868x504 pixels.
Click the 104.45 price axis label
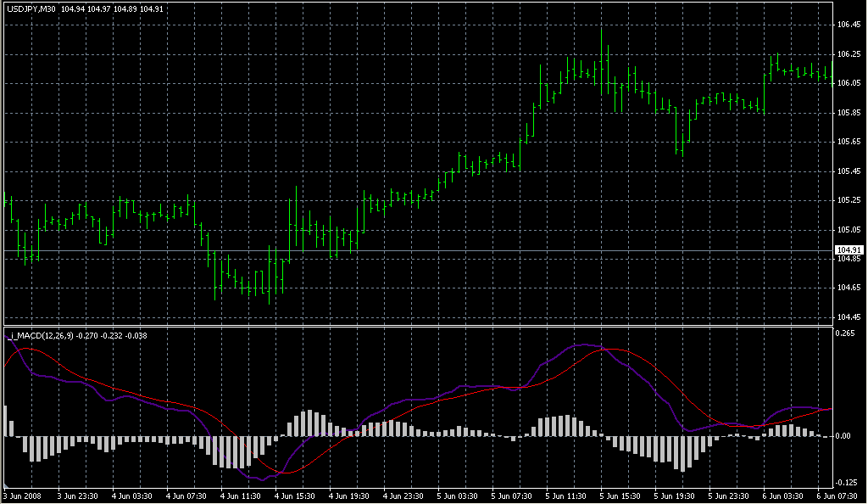click(849, 316)
